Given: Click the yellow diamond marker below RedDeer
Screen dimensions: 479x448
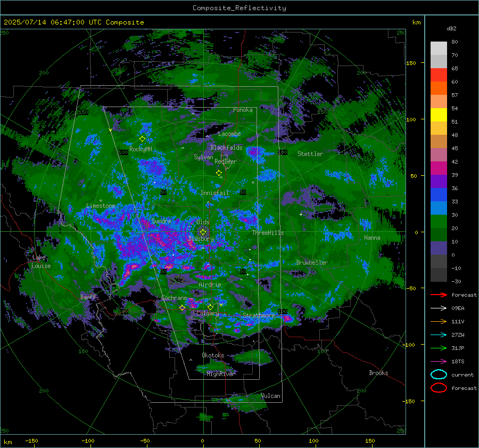Looking at the screenshot, I should (x=219, y=173).
